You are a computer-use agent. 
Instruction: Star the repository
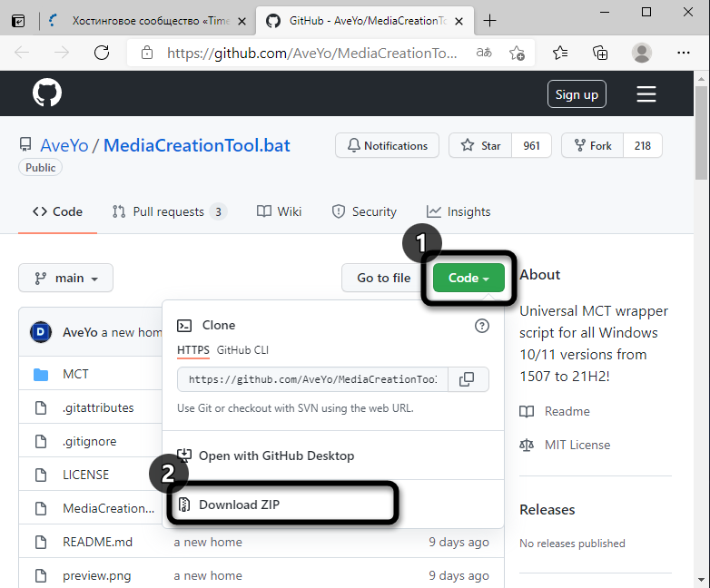[x=480, y=145]
